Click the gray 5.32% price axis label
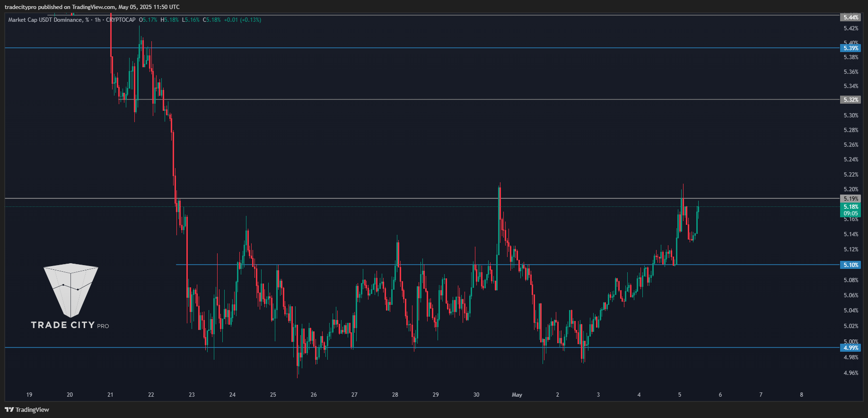The width and height of the screenshot is (868, 418). [850, 100]
